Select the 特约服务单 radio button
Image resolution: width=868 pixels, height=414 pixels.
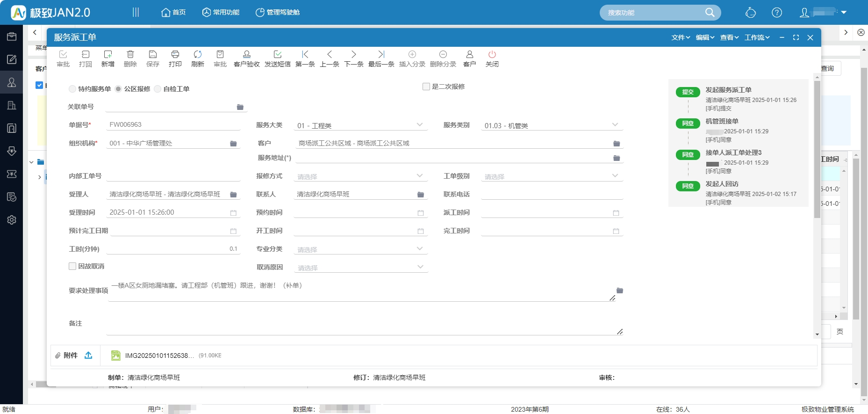[x=72, y=89]
